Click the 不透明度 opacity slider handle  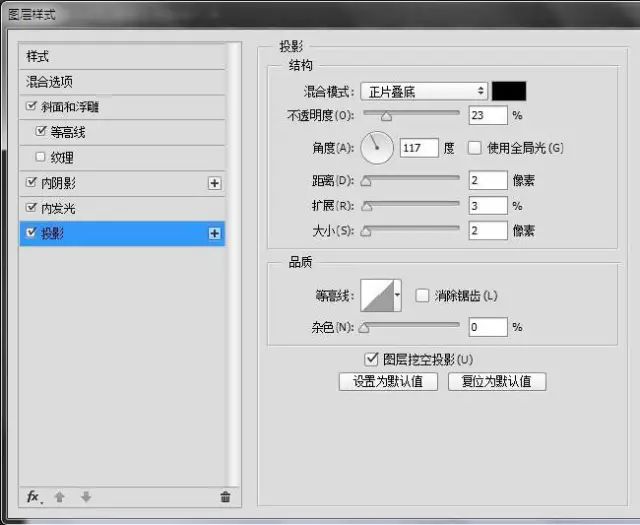pos(386,117)
